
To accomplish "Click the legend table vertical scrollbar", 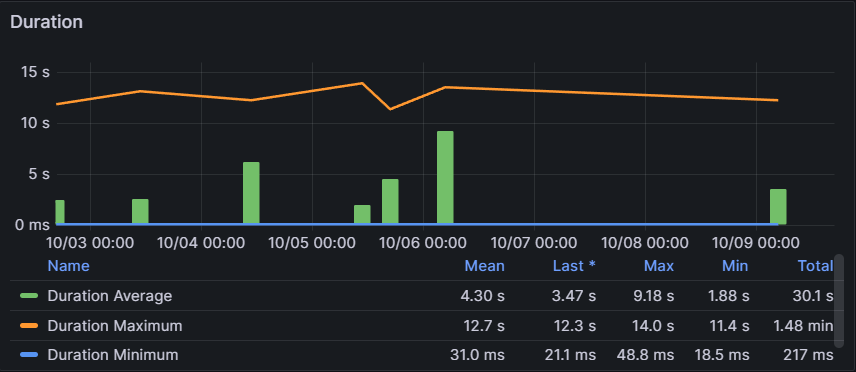I will tap(840, 300).
